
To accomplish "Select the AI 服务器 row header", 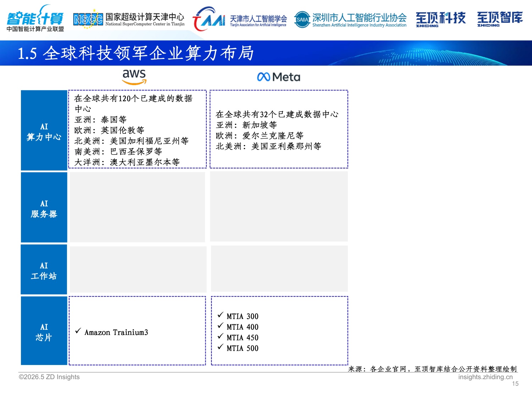I will click(44, 207).
